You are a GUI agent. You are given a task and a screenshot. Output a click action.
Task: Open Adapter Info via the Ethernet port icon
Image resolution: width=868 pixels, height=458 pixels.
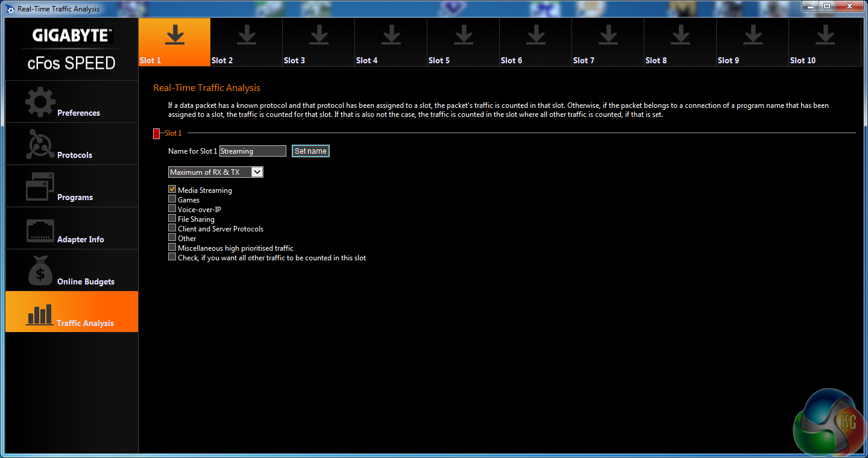[x=40, y=231]
